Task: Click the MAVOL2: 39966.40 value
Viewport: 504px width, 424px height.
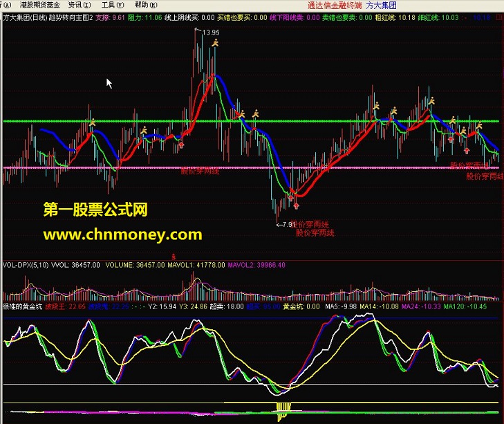Action: coord(256,265)
